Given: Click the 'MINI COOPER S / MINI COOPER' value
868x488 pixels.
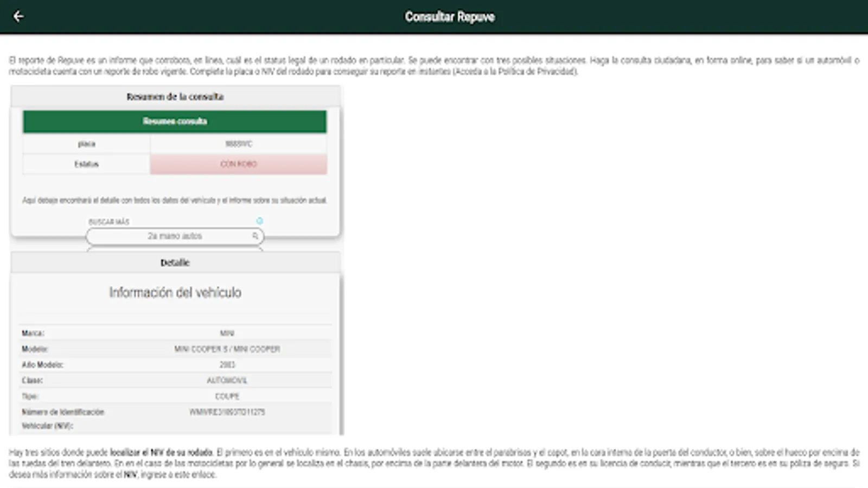Looking at the screenshot, I should point(227,349).
